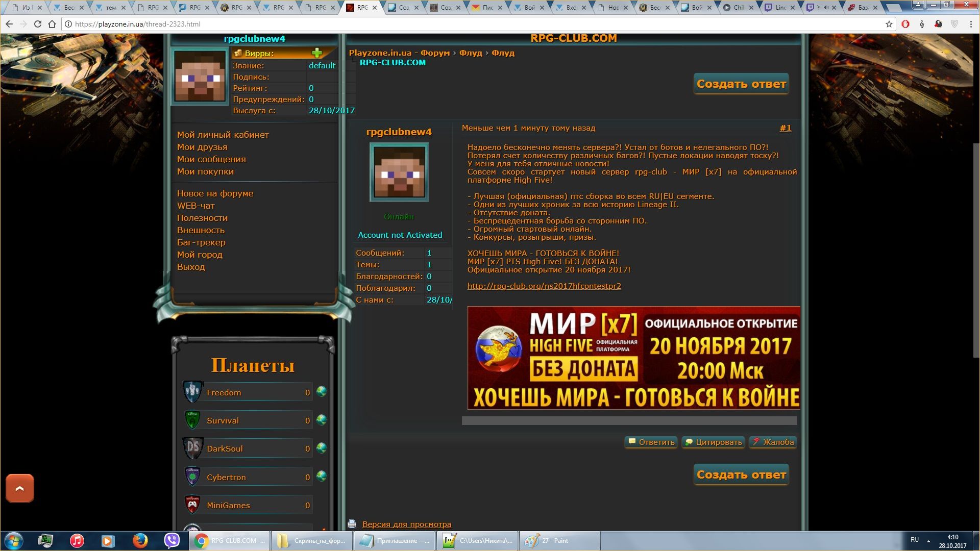
Task: Click the DarkSoul DS emblem icon
Action: (193, 448)
